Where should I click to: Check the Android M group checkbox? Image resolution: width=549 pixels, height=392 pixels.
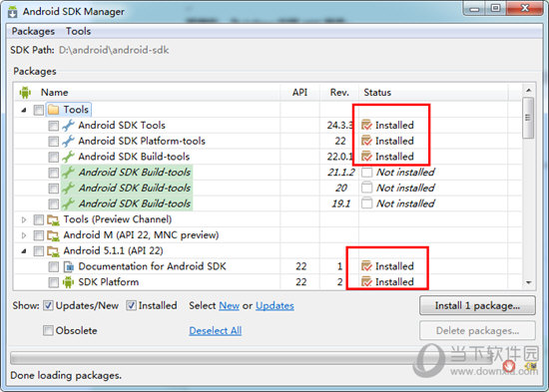tap(39, 235)
